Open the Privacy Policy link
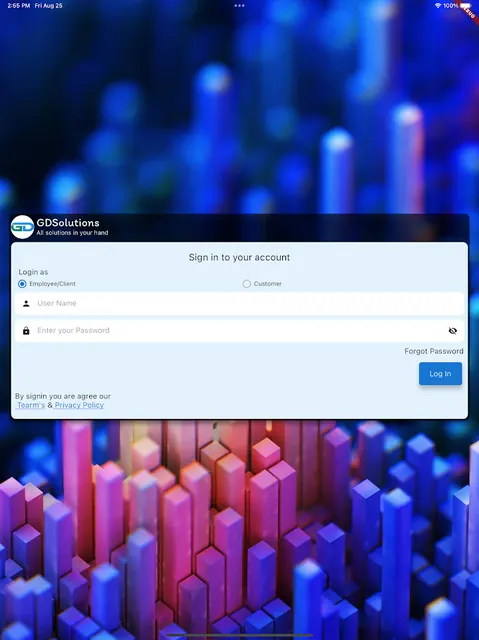The image size is (479, 640). pos(79,405)
